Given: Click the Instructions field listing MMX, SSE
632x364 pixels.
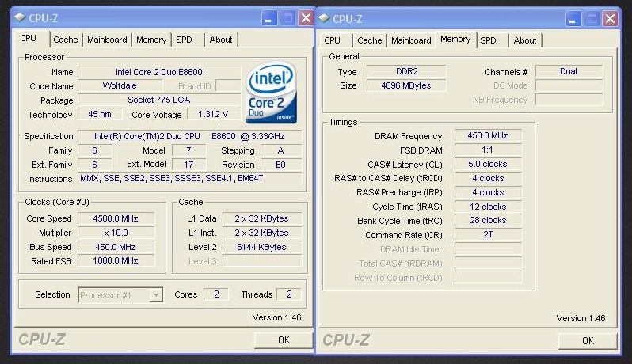Looking at the screenshot, I should [189, 178].
